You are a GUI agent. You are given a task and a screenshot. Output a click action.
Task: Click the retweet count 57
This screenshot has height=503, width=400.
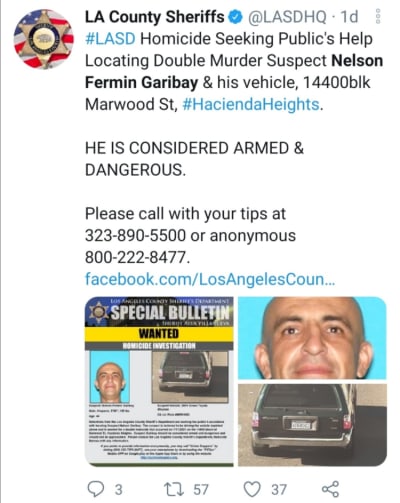click(x=201, y=489)
